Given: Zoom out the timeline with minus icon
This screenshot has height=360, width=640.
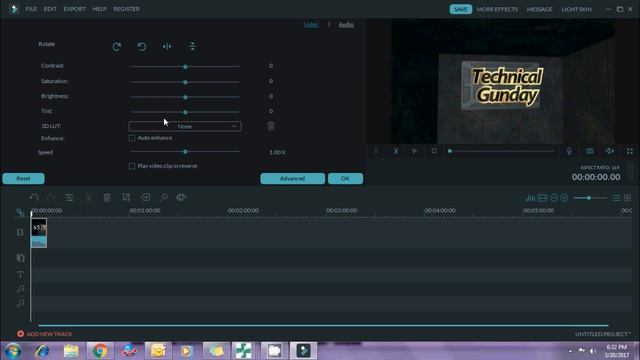Looking at the screenshot, I should coord(553,198).
